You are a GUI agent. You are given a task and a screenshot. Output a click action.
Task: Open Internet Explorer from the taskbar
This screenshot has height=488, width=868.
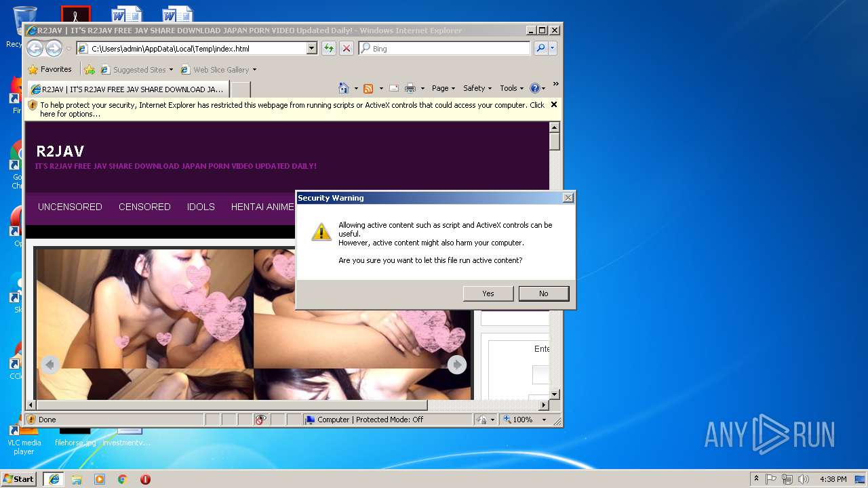[54, 479]
